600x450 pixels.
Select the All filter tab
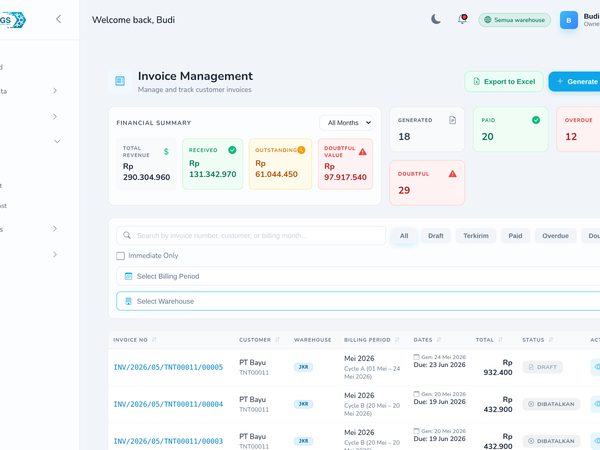[404, 236]
